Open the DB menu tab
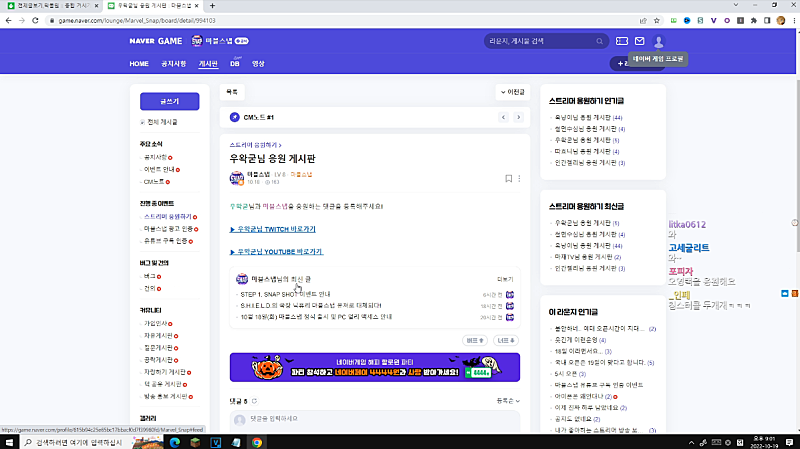This screenshot has width=800, height=449. pyautogui.click(x=235, y=63)
